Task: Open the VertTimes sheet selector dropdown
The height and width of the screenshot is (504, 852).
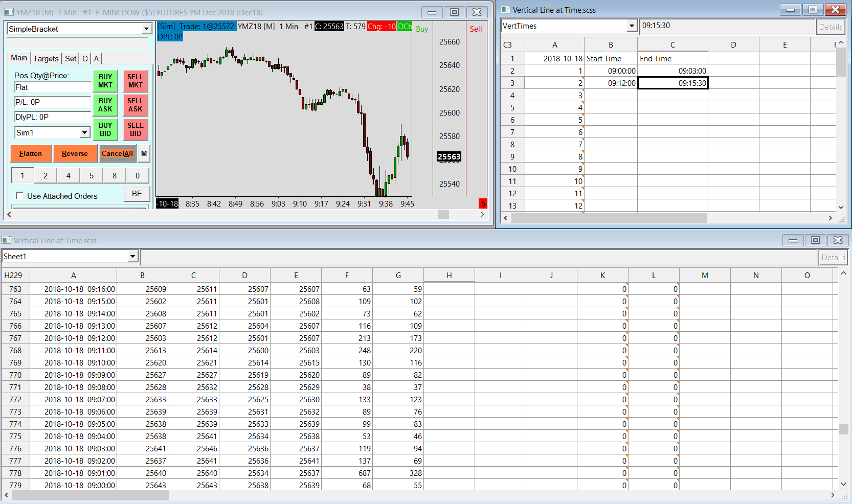Action: 632,26
